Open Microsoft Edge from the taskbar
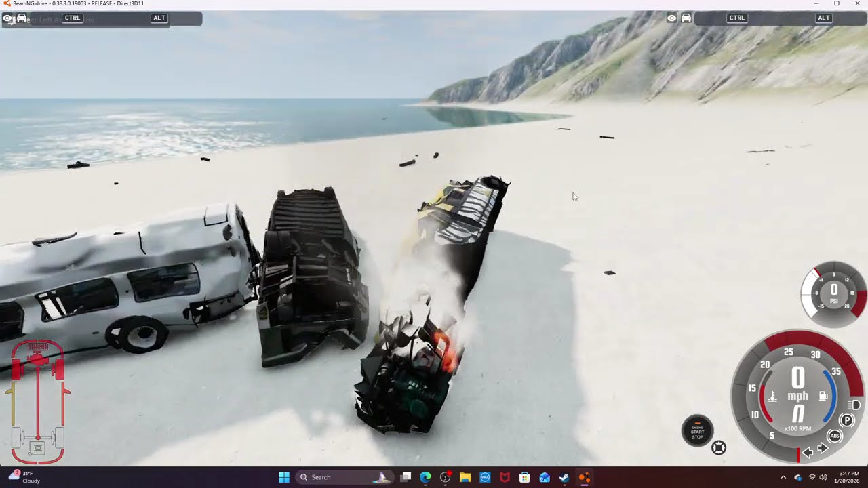This screenshot has width=868, height=488. click(x=425, y=477)
